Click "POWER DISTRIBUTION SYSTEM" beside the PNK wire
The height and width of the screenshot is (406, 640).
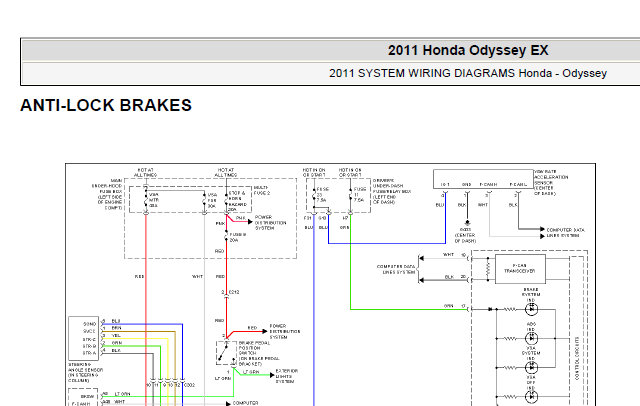(x=270, y=223)
